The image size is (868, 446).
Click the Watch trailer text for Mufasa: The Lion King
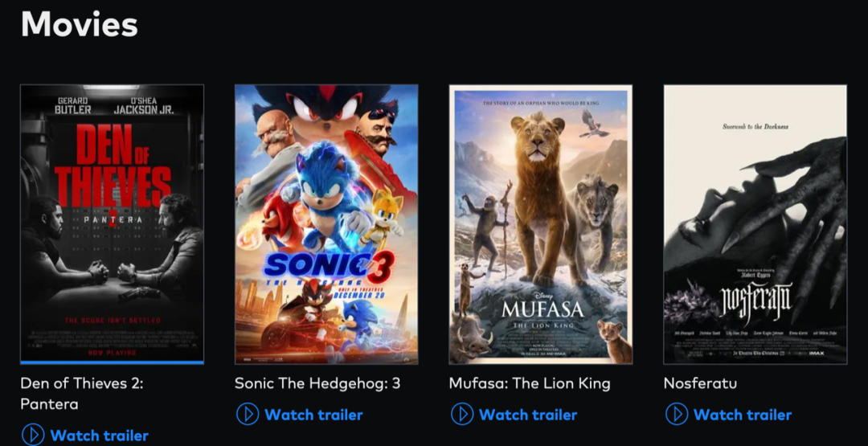[x=527, y=415]
